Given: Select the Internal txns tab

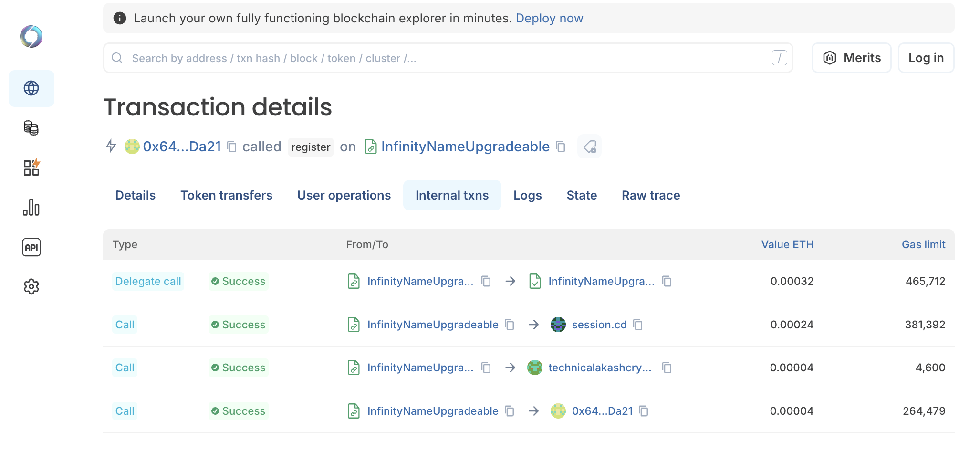Looking at the screenshot, I should [452, 195].
